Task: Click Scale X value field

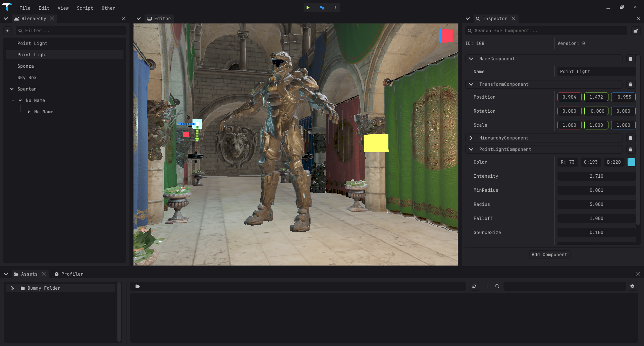Action: [569, 125]
